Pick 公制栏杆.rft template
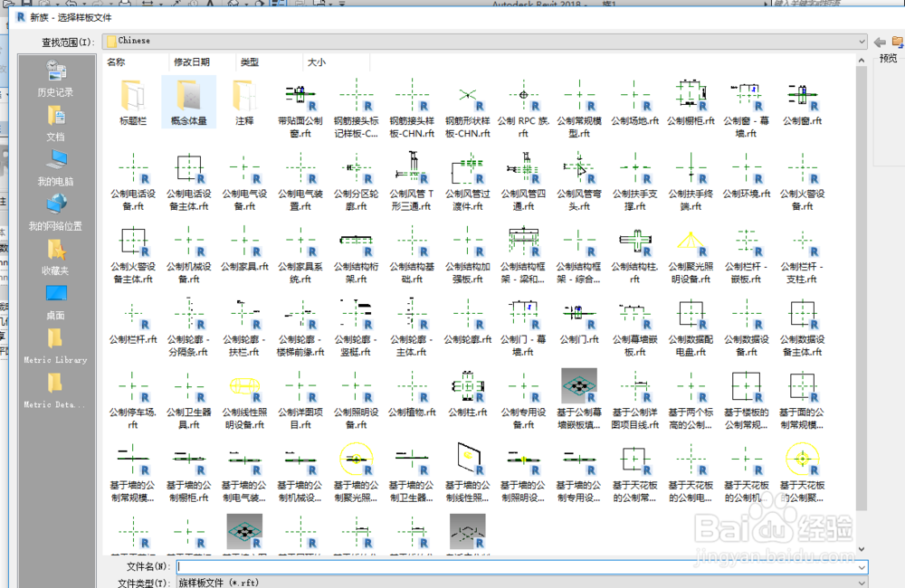Screen dimensions: 905x588 click(x=133, y=321)
